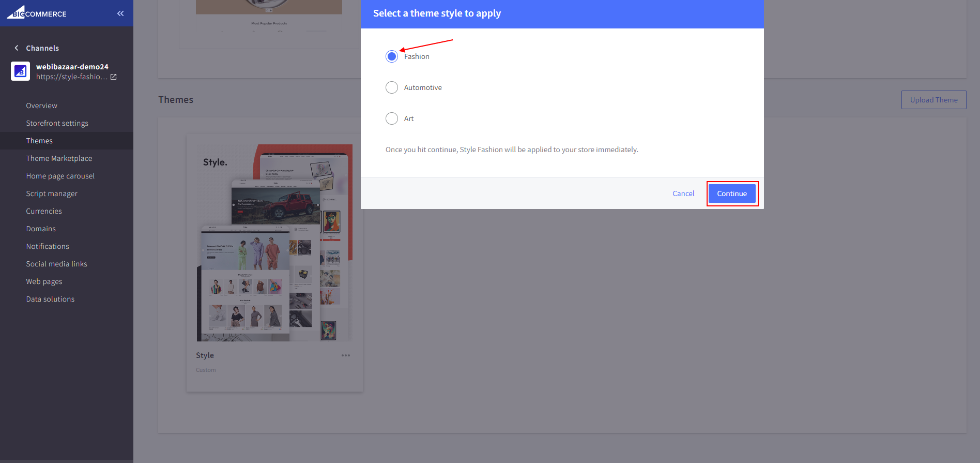Open Storefront settings in sidebar
This screenshot has width=980, height=463.
tap(57, 123)
